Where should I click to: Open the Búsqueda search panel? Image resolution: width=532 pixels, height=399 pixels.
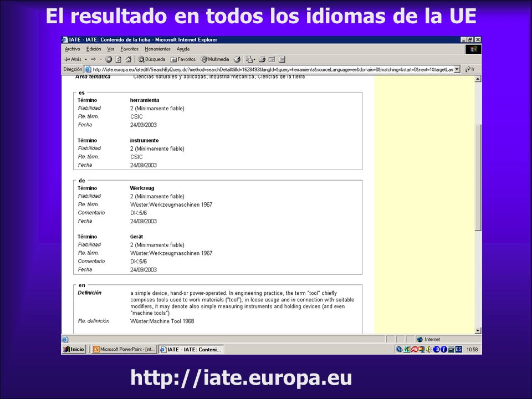pos(152,59)
